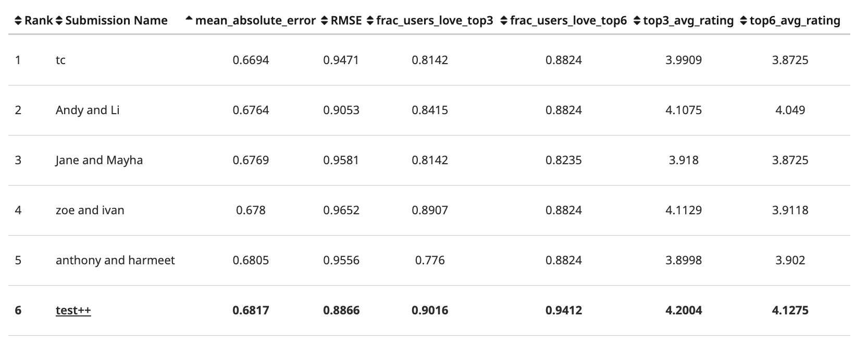Click the zoe and ivan submission name
This screenshot has height=342, width=868.
click(x=90, y=210)
